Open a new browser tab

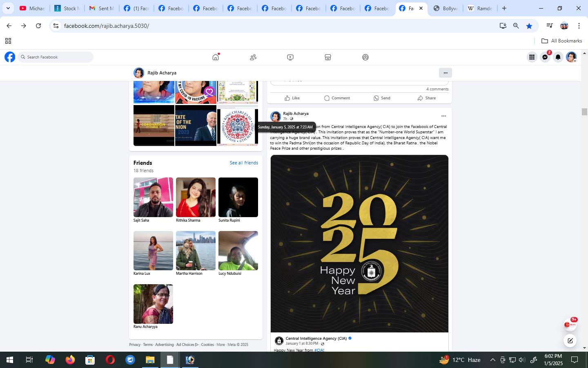[x=504, y=8]
